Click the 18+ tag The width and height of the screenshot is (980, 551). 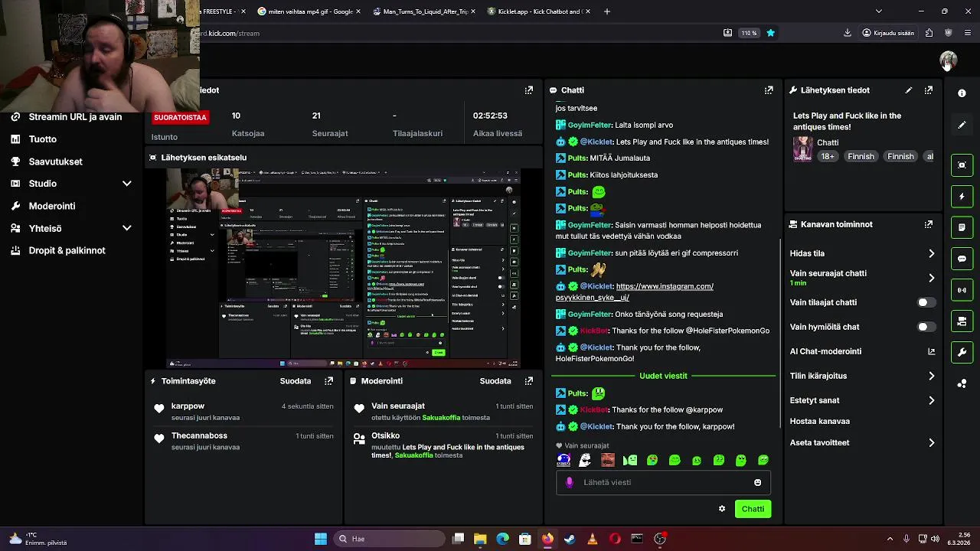click(828, 156)
